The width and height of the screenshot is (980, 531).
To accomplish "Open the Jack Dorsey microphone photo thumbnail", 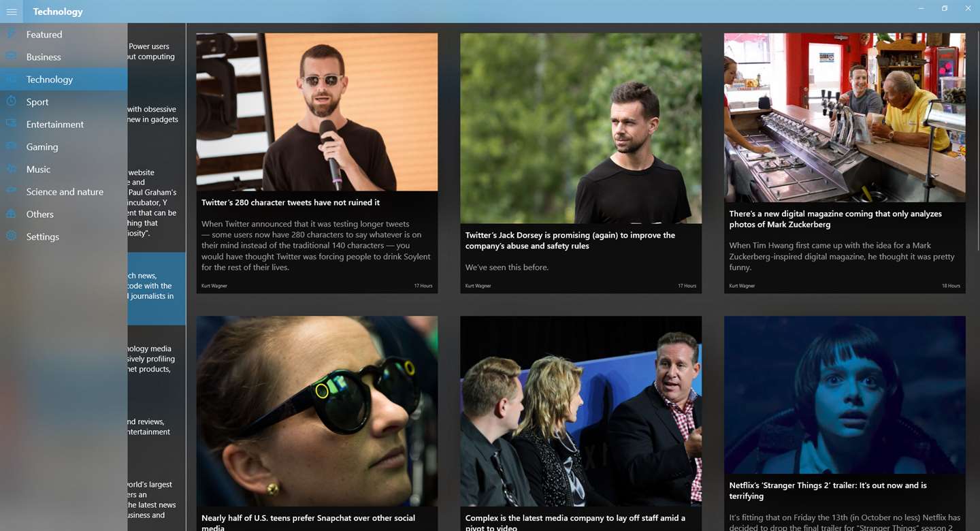I will point(317,112).
